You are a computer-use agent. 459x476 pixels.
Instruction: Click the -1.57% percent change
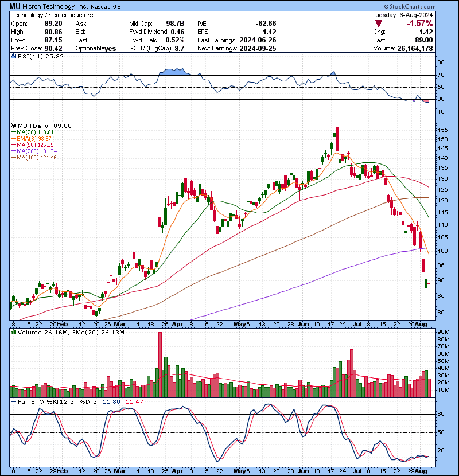tap(420, 24)
